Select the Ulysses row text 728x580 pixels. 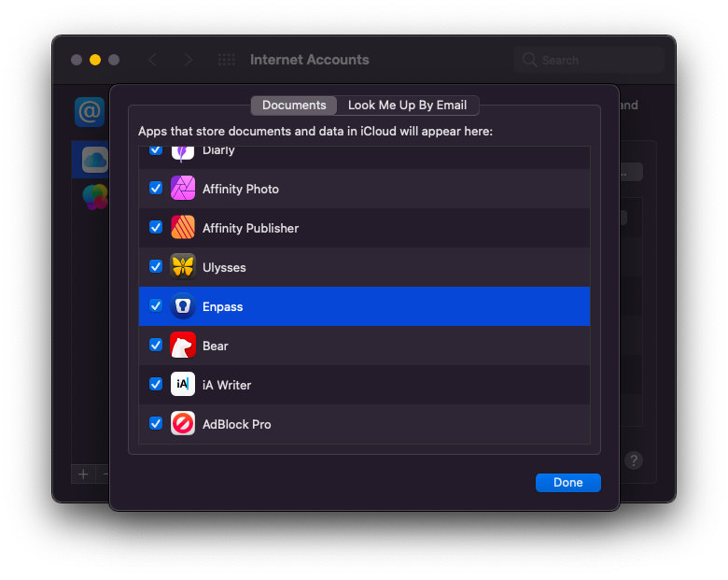coord(224,268)
